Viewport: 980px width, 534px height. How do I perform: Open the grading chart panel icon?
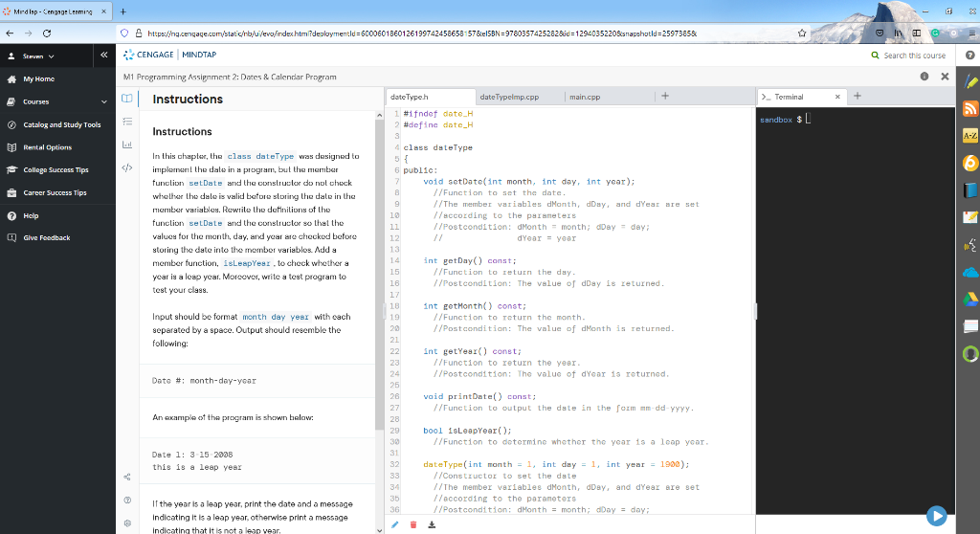point(127,145)
